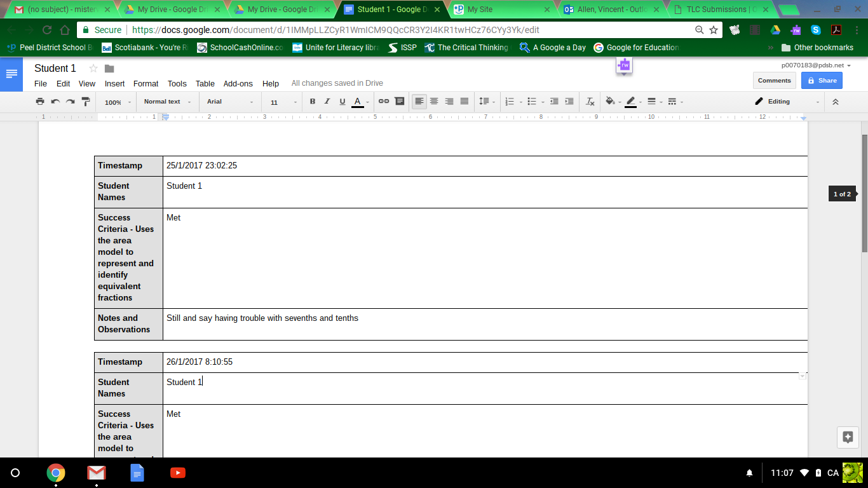Select the paint format tool
Viewport: 868px width, 488px height.
tap(86, 102)
